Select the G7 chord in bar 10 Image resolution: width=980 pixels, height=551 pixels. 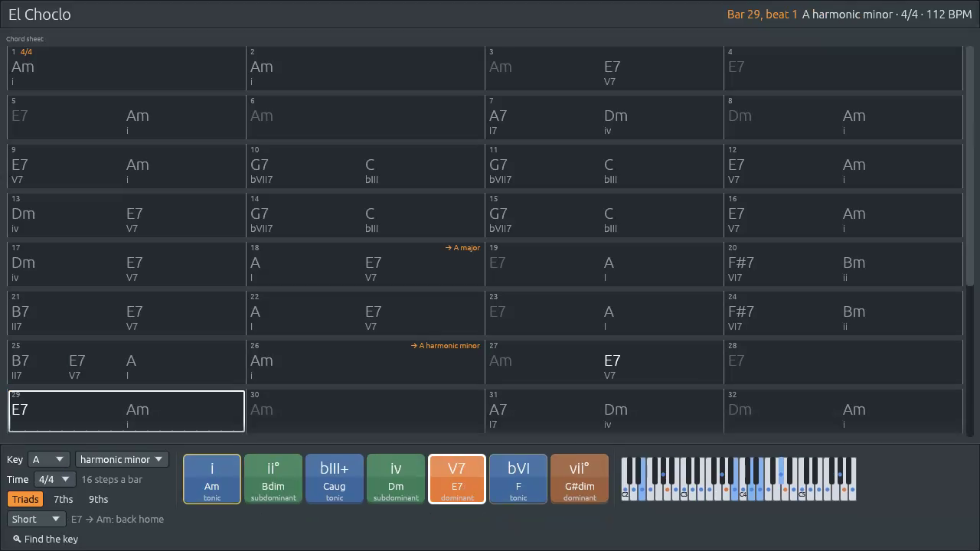[260, 165]
